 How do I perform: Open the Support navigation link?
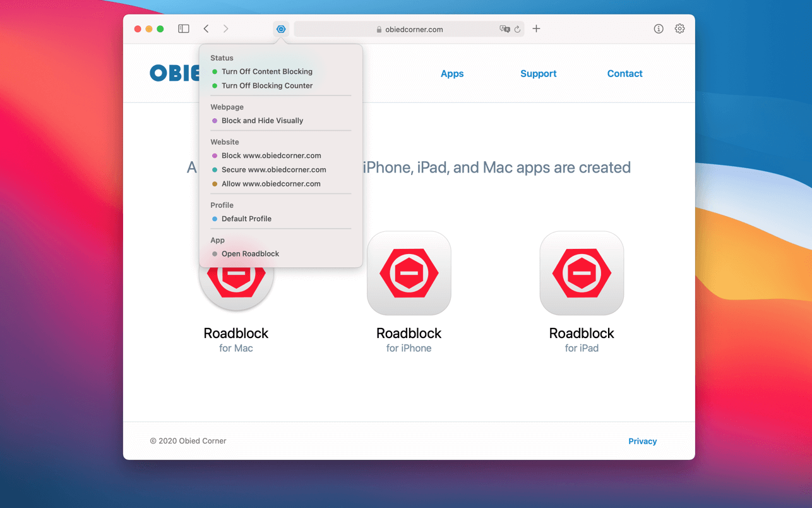538,74
